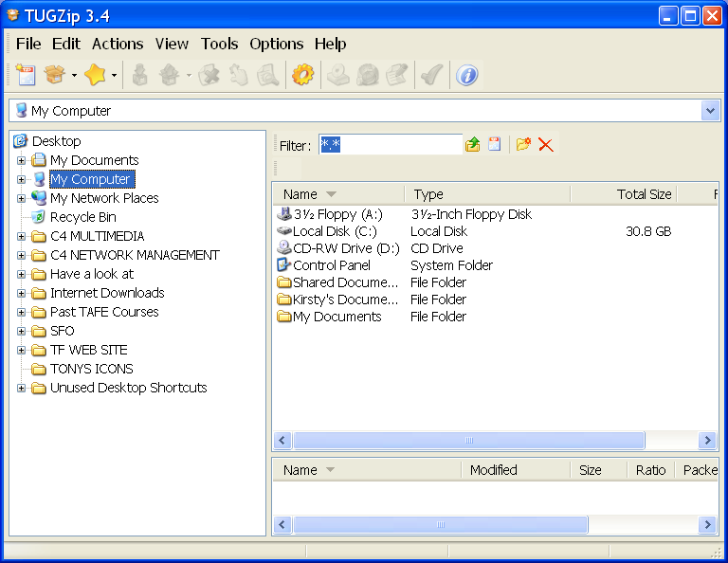The height and width of the screenshot is (563, 728).
Task: Click the Open Archive box icon
Action: pyautogui.click(x=55, y=74)
